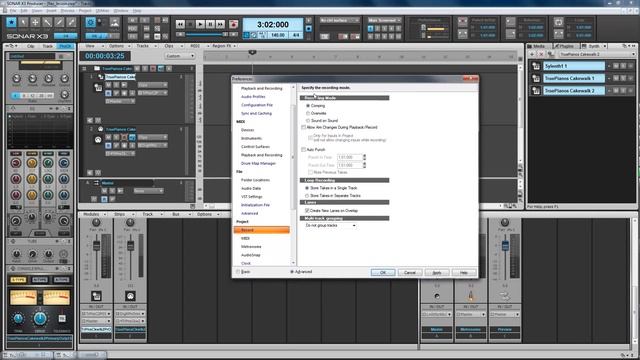Open Audio Profiles preferences page
Image resolution: width=640 pixels, height=360 pixels.
[x=253, y=97]
